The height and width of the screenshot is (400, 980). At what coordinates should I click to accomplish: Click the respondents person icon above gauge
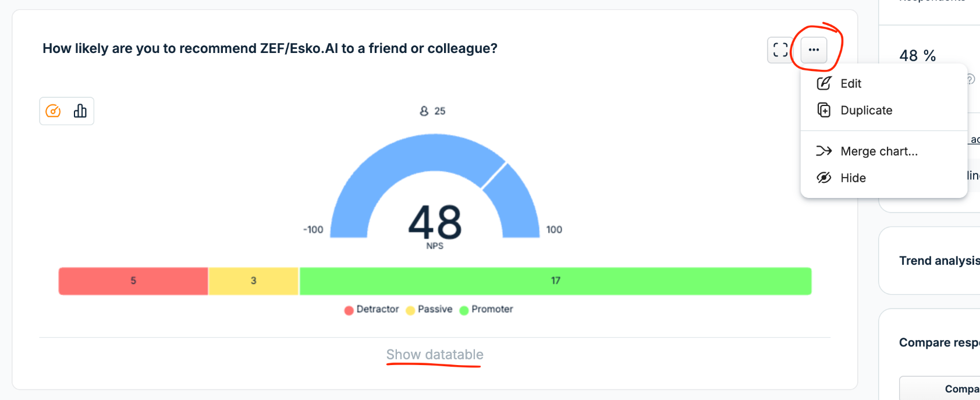tap(424, 111)
